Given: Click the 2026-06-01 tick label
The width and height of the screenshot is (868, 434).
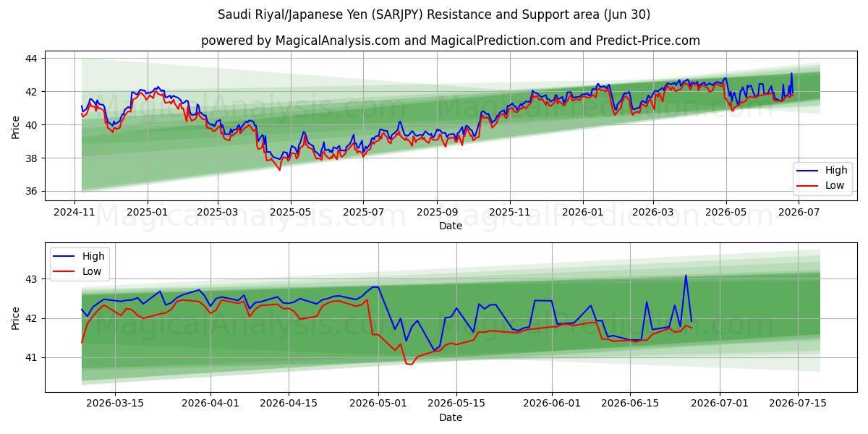Looking at the screenshot, I should pyautogui.click(x=552, y=403).
